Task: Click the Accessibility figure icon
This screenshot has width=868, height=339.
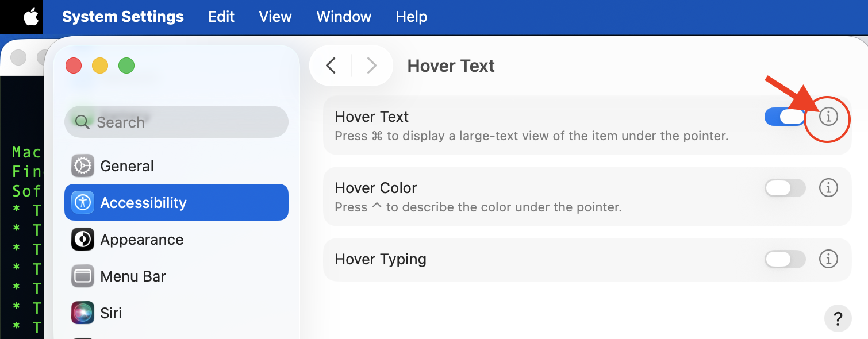Action: (x=83, y=202)
